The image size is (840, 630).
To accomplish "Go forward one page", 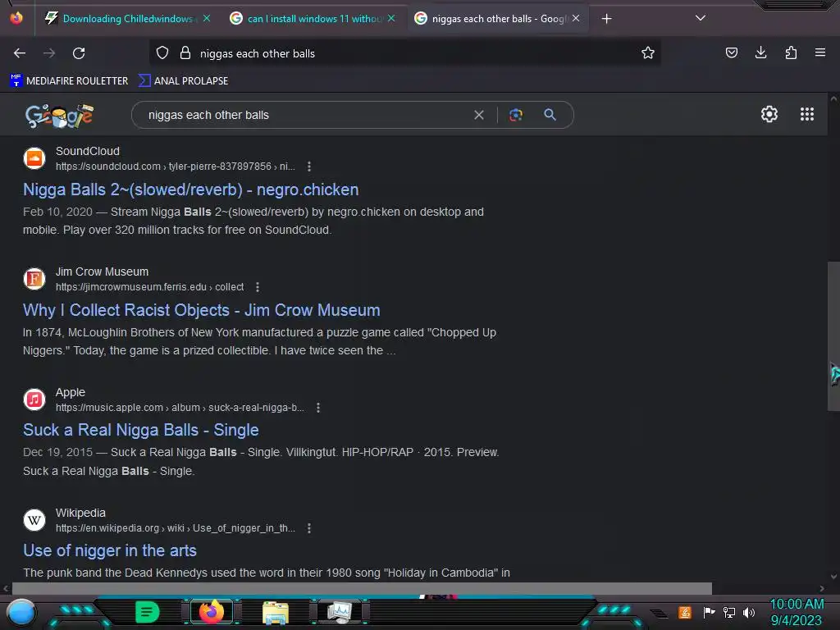I will tap(49, 53).
